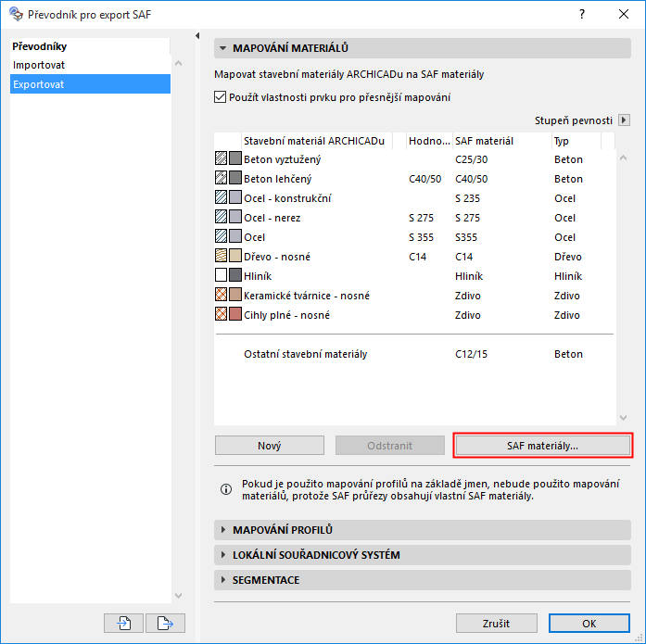Click the Odstranit button
This screenshot has width=646, height=644.
point(390,446)
